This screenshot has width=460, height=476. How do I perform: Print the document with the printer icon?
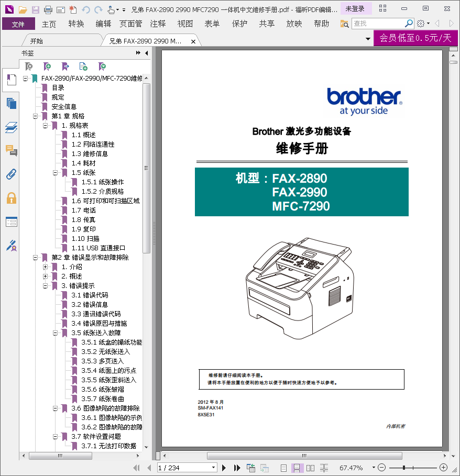tap(48, 10)
